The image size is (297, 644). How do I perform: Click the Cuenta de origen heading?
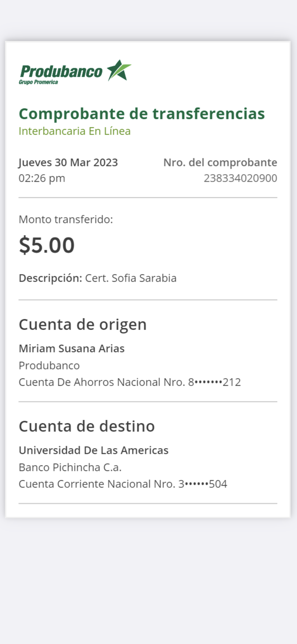pos(83,324)
